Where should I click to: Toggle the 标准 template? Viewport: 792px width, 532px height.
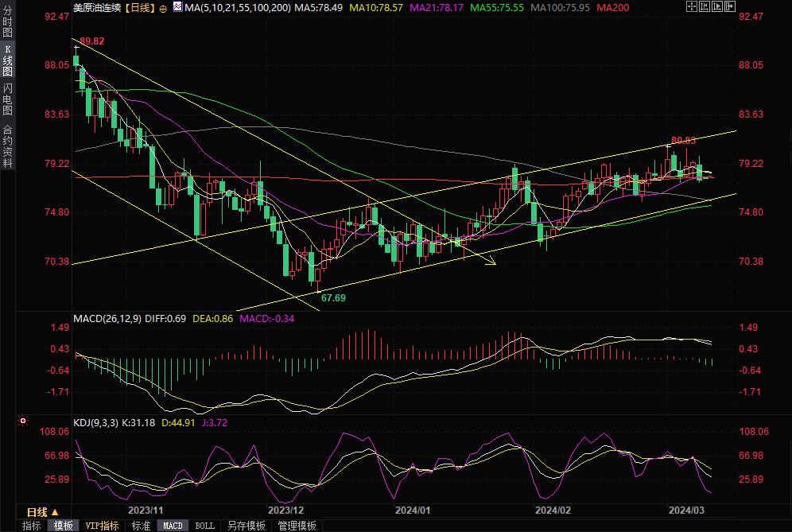point(141,526)
